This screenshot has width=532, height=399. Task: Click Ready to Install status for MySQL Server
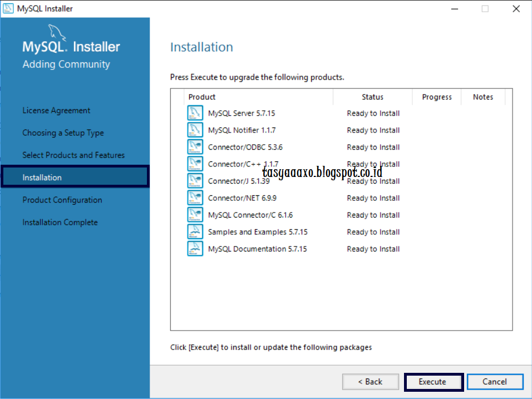tap(373, 114)
